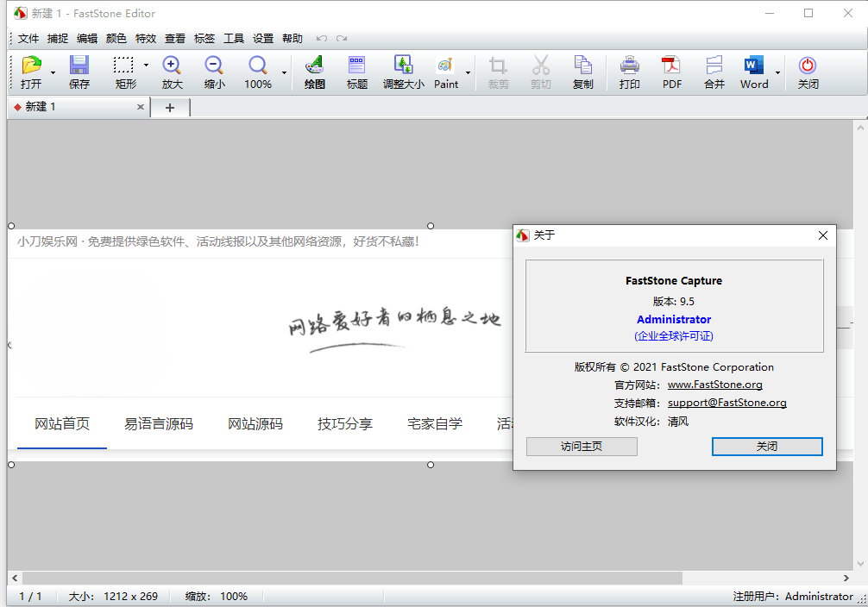The height and width of the screenshot is (607, 868).
Task: Click 易语言源码 in the captured image
Action: 158,424
